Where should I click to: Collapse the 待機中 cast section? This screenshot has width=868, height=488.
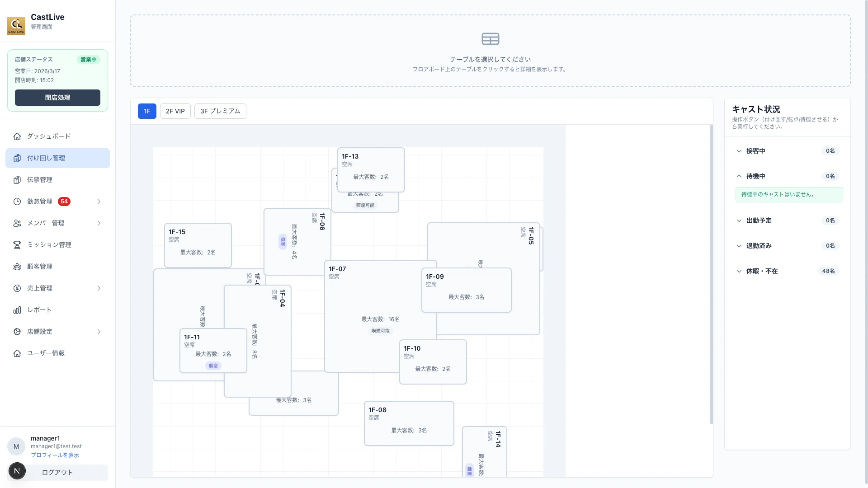739,176
